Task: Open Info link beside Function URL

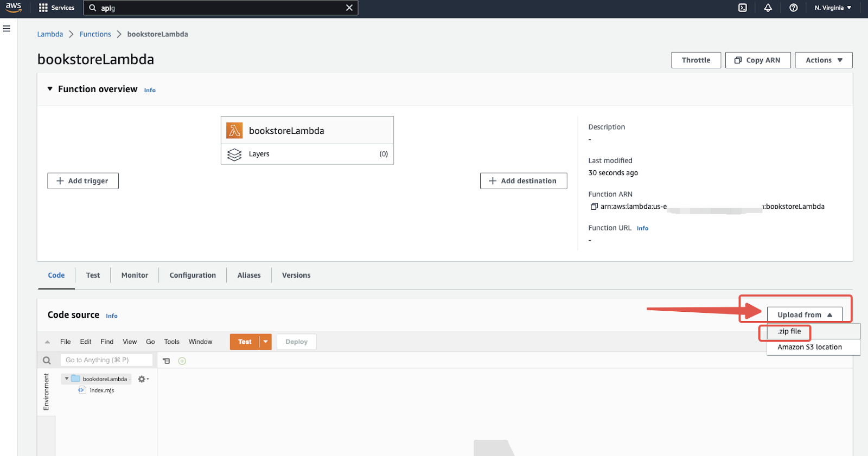Action: [x=642, y=228]
